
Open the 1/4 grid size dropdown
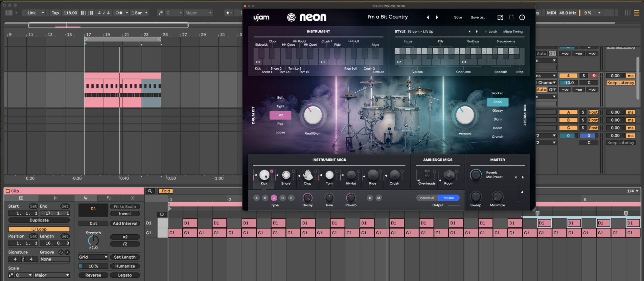[632, 191]
